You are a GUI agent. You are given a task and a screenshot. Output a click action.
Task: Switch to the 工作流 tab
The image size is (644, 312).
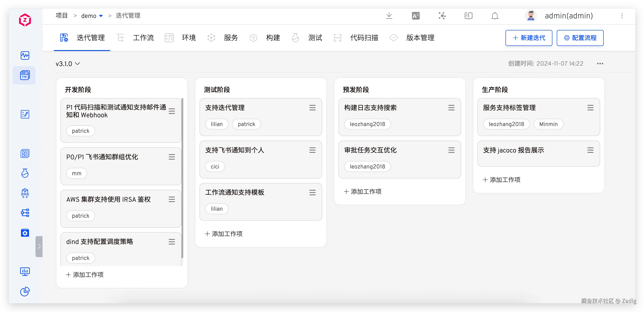pyautogui.click(x=143, y=38)
